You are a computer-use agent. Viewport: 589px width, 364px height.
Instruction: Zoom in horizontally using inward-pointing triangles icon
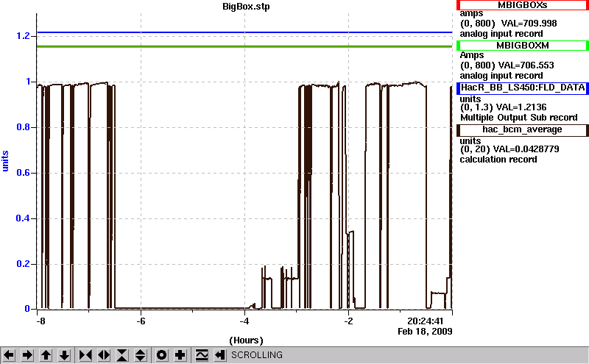tap(85, 355)
